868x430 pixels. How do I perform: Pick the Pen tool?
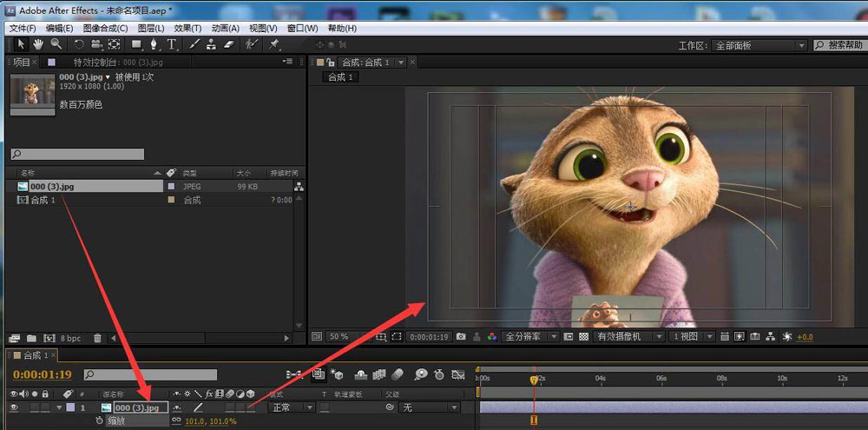pos(154,44)
